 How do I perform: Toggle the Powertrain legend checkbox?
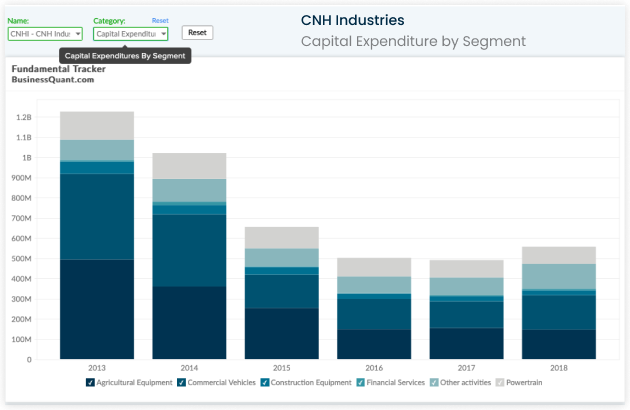tap(500, 382)
